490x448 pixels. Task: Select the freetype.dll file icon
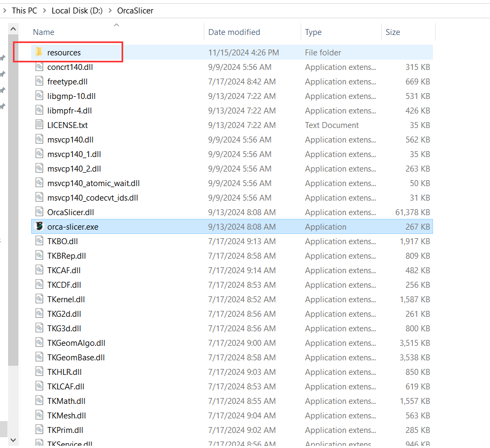pos(39,81)
